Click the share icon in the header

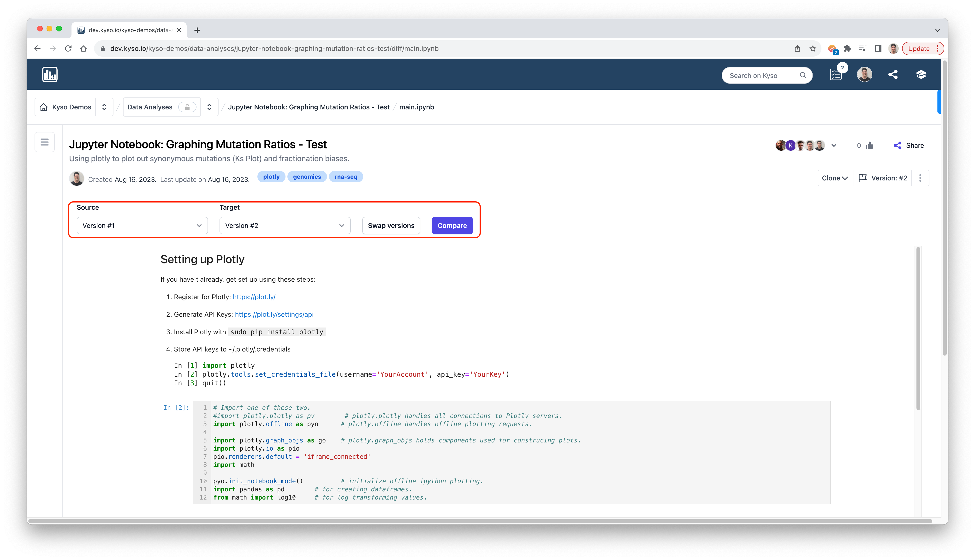point(893,74)
